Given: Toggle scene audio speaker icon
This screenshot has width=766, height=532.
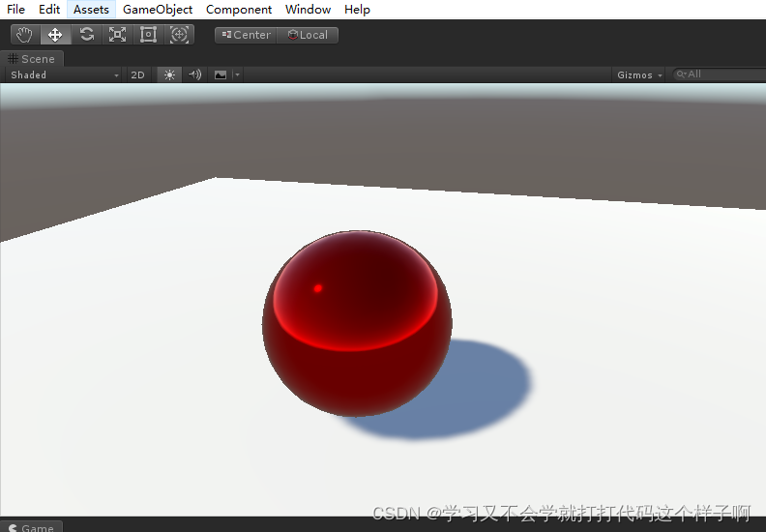Looking at the screenshot, I should pyautogui.click(x=195, y=74).
